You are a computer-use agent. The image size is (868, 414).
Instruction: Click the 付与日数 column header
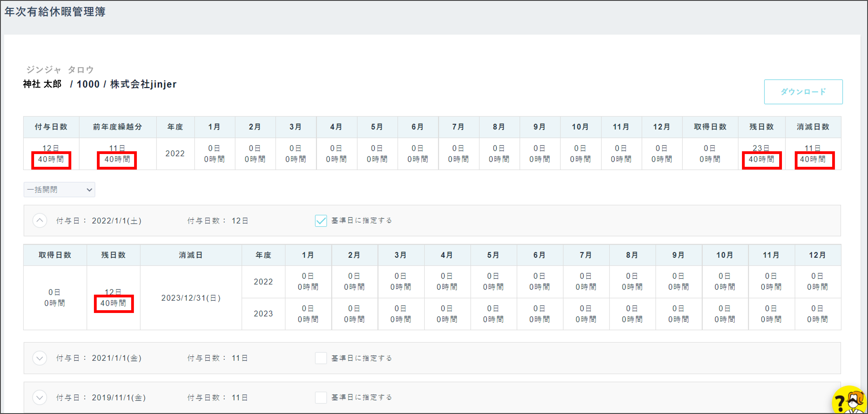(51, 127)
